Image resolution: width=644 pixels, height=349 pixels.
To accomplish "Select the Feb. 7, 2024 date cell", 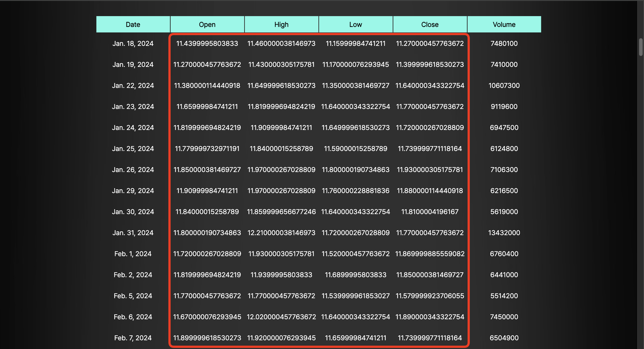I will click(x=133, y=338).
